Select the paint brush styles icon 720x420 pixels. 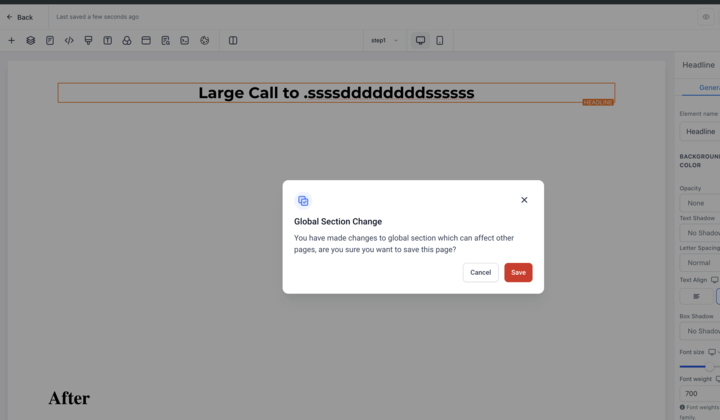click(88, 40)
